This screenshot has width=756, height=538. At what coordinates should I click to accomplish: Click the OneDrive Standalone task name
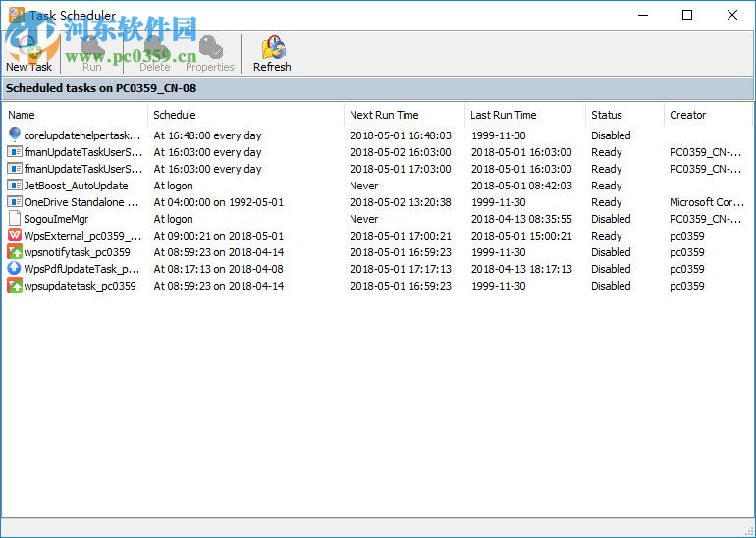coord(81,202)
